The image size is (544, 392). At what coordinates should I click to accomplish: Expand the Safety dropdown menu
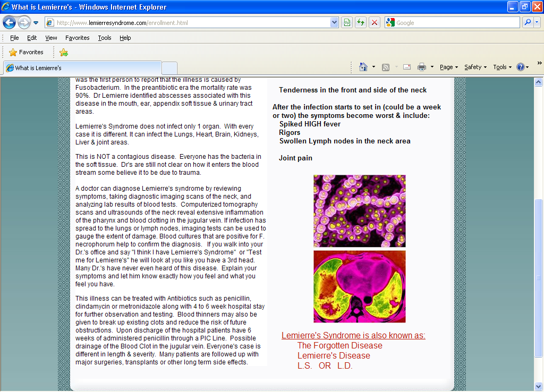(x=475, y=67)
